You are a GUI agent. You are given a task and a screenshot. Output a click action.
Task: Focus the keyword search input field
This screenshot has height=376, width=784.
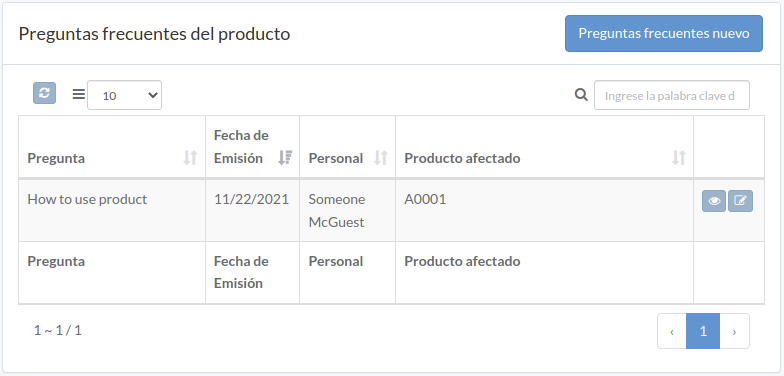(672, 95)
